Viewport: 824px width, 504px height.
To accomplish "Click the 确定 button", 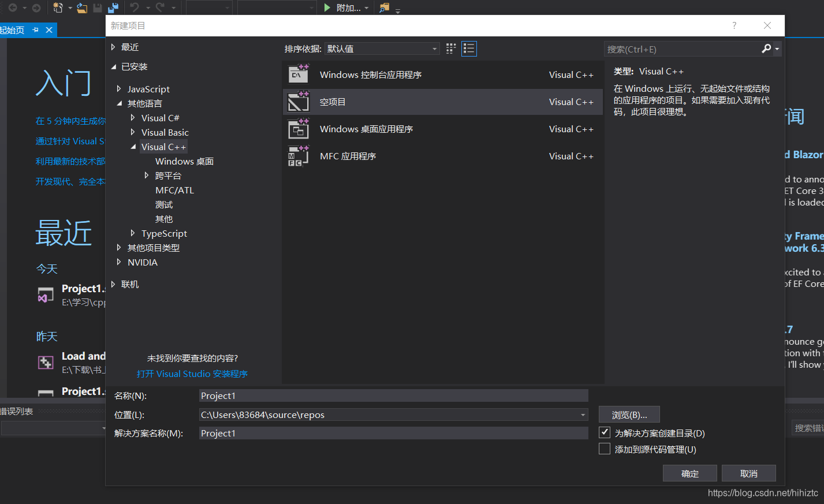I will (690, 473).
